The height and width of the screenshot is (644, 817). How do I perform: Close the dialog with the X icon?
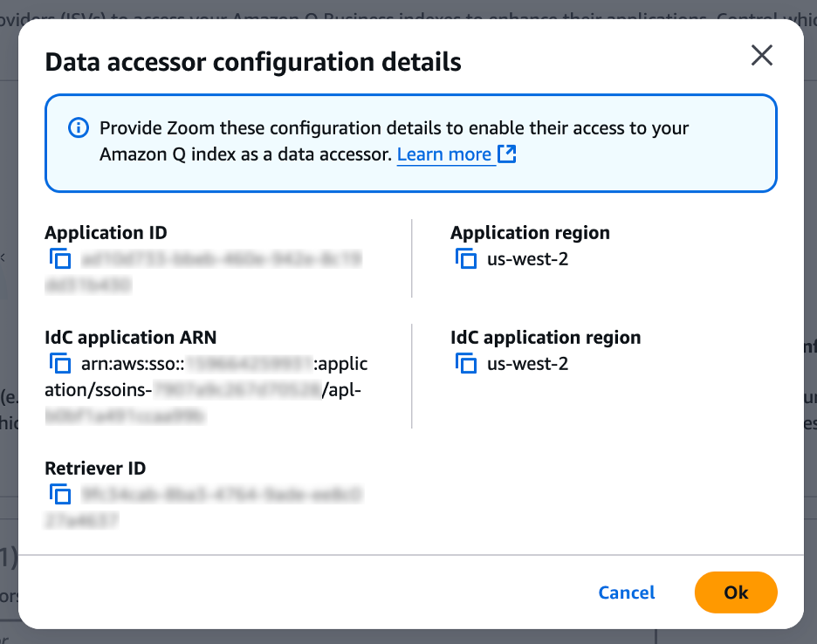click(762, 56)
